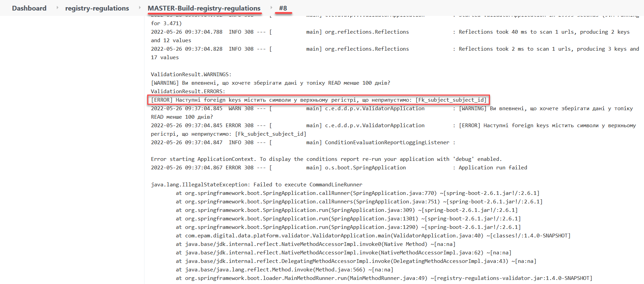
Task: Click 09:37:04.845 ERROR ValidatorApplication log entry
Action: (393, 130)
